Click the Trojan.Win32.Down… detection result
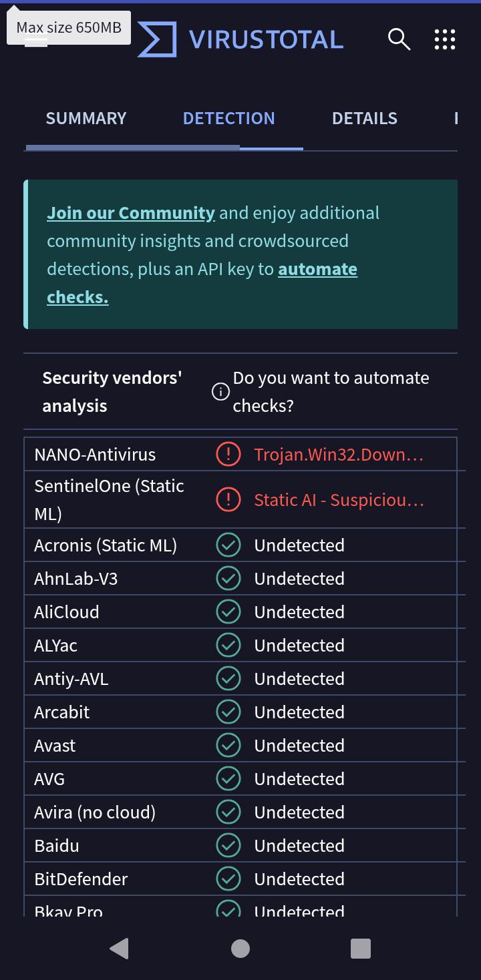This screenshot has width=481, height=980. [x=339, y=455]
